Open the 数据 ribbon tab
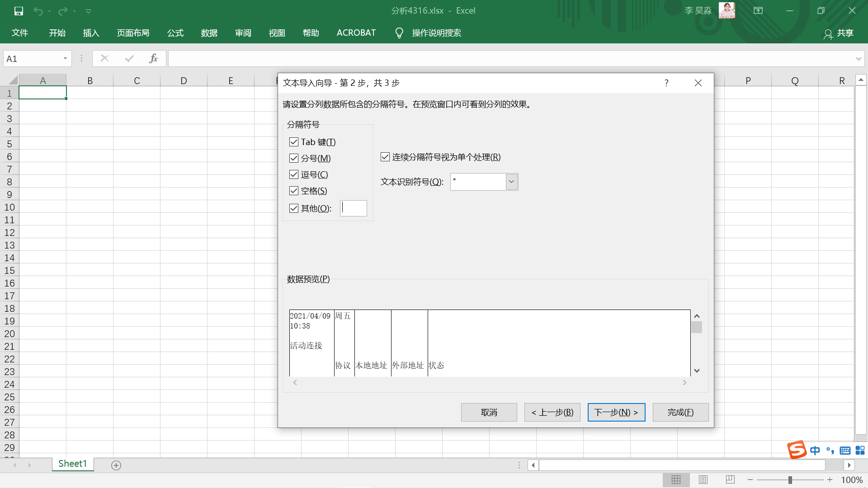This screenshot has width=868, height=488. [x=209, y=33]
